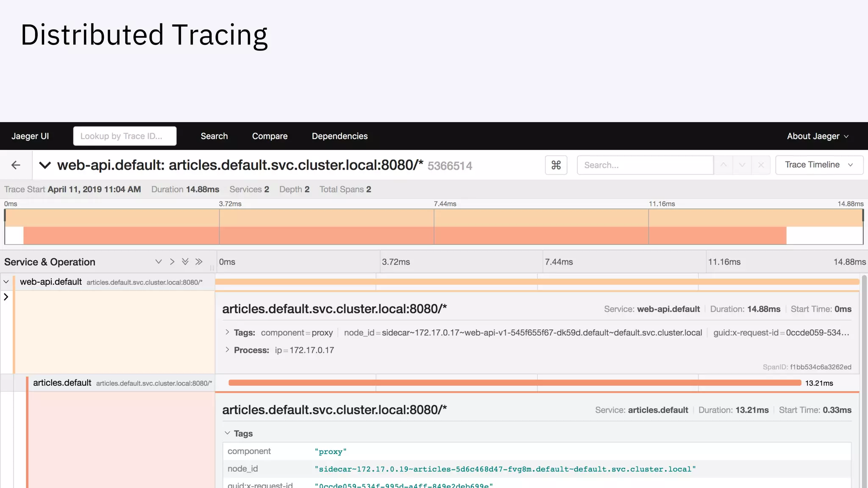868x488 pixels.
Task: Click the minimap orange overview bar
Action: point(434,218)
